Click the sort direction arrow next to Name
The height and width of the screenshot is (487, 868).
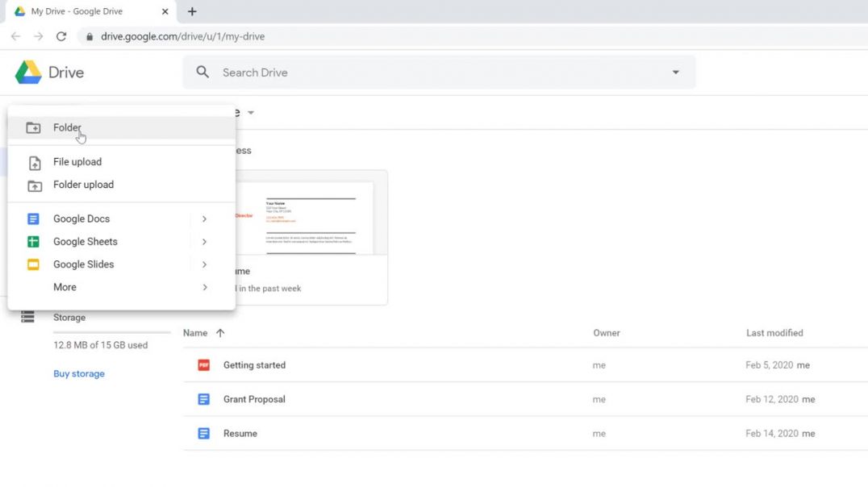(220, 333)
